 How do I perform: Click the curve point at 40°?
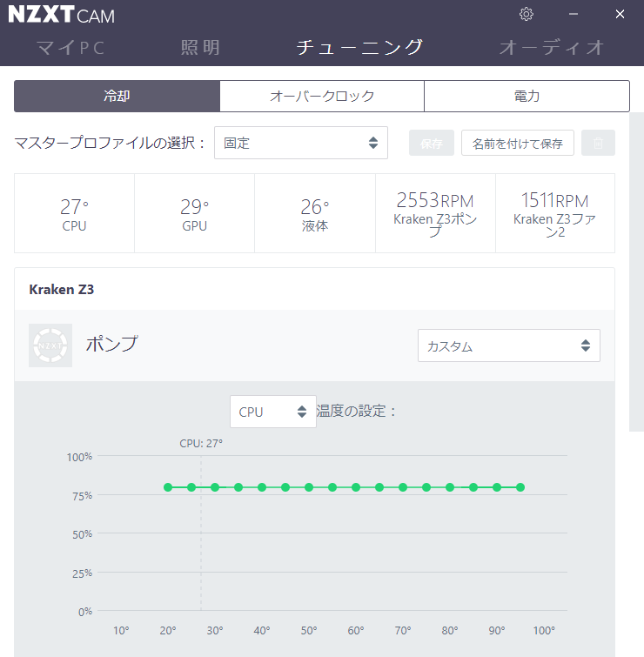pyautogui.click(x=262, y=487)
